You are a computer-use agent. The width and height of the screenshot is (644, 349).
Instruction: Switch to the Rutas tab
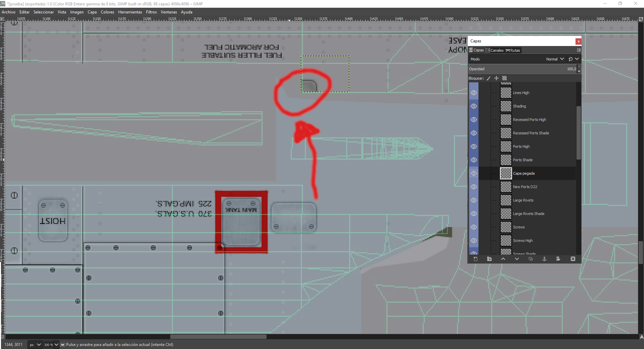pyautogui.click(x=513, y=50)
